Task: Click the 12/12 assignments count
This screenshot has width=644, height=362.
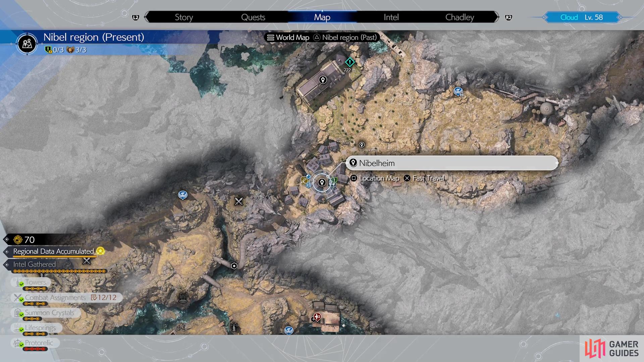Action: click(x=104, y=298)
